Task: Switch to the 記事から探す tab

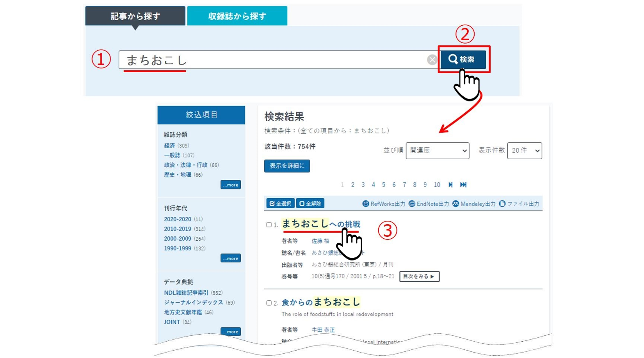Action: click(x=135, y=16)
